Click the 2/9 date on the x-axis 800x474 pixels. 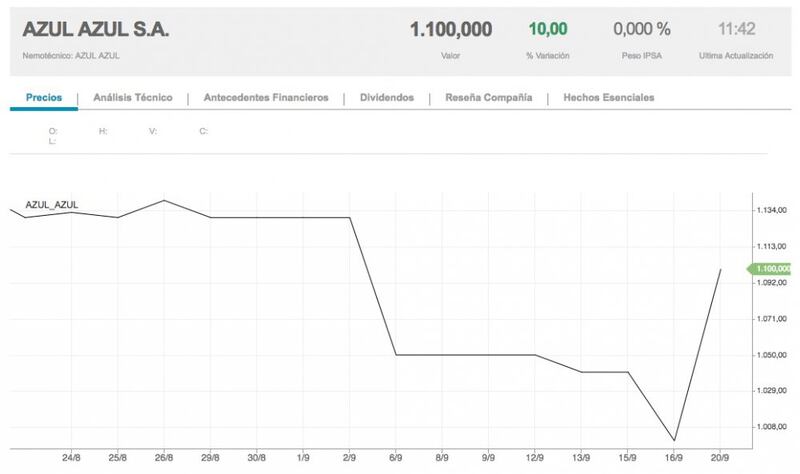349,456
